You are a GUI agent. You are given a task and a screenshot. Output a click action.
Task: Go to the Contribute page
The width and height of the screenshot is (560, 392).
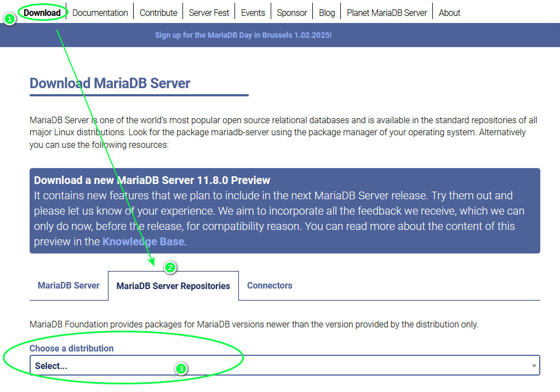pyautogui.click(x=158, y=13)
